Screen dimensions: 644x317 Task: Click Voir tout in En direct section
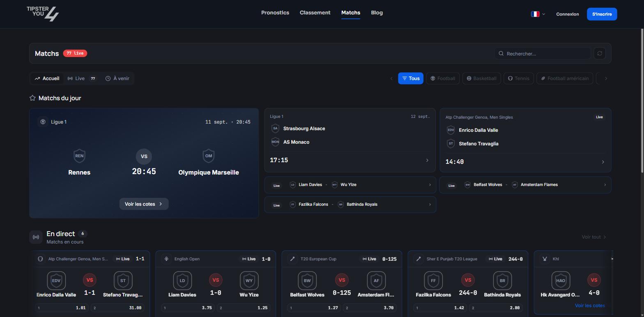pyautogui.click(x=594, y=237)
